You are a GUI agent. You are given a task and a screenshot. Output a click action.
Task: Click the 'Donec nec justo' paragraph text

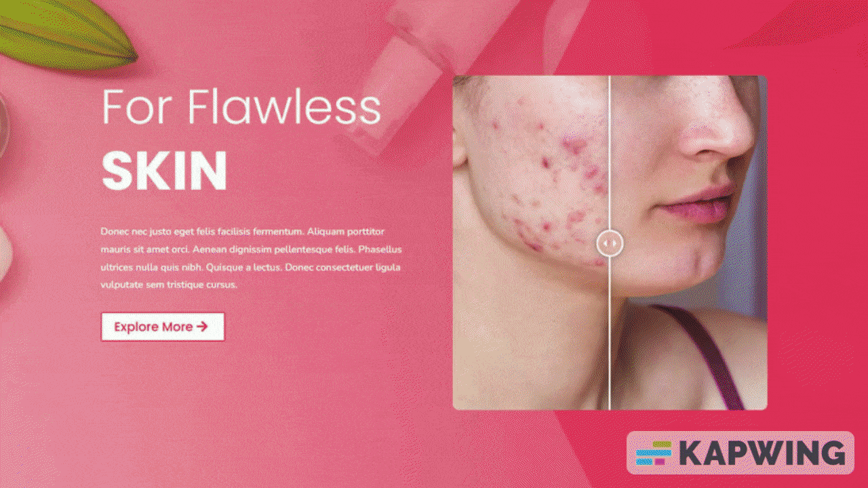pyautogui.click(x=252, y=258)
